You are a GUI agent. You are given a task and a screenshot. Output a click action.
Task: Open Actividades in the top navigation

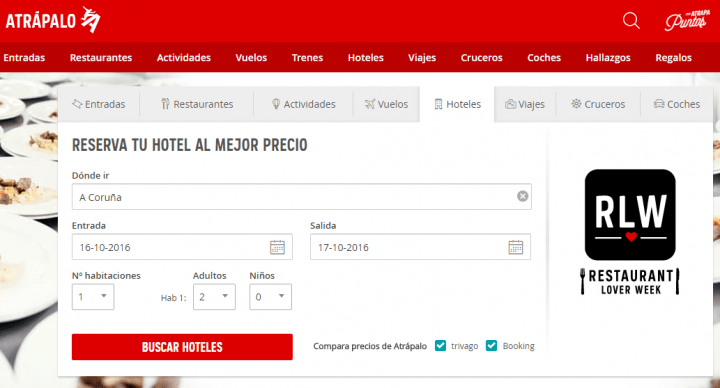click(184, 58)
